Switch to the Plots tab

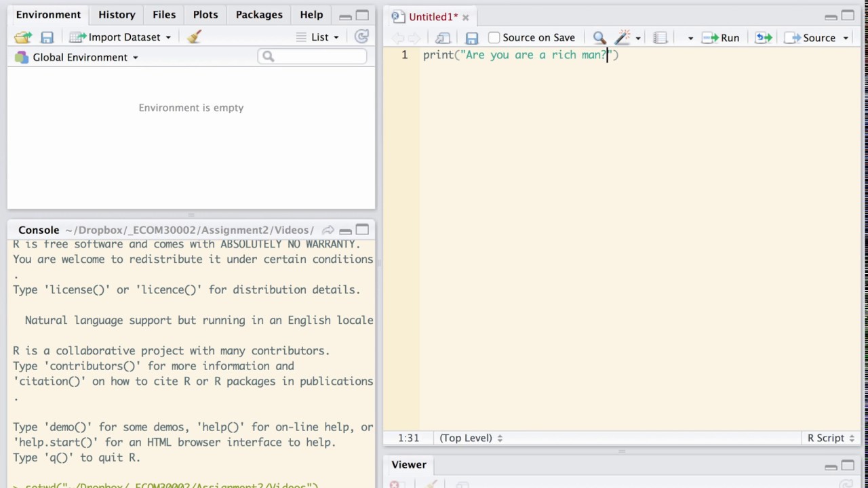[x=205, y=14]
